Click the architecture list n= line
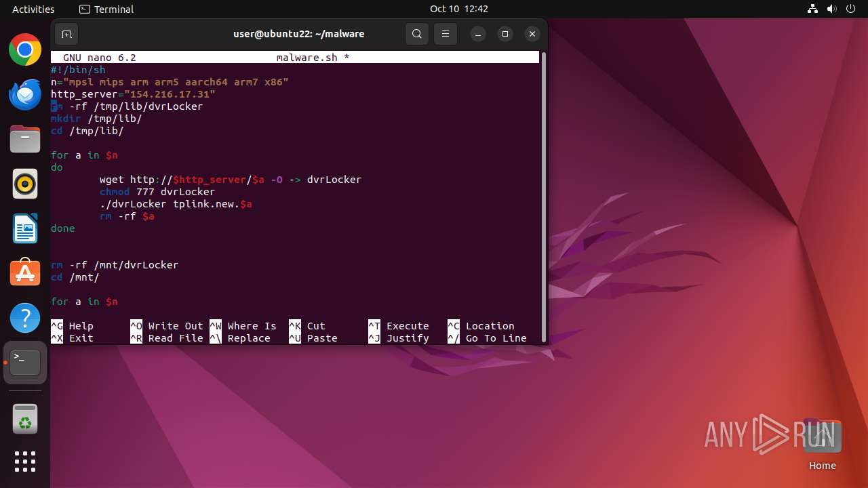 tap(170, 82)
